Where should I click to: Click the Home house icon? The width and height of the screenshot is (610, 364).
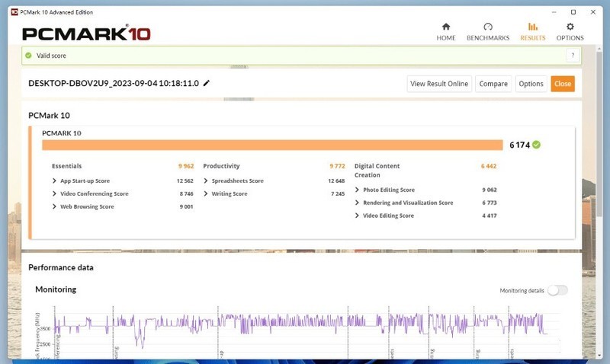445,27
